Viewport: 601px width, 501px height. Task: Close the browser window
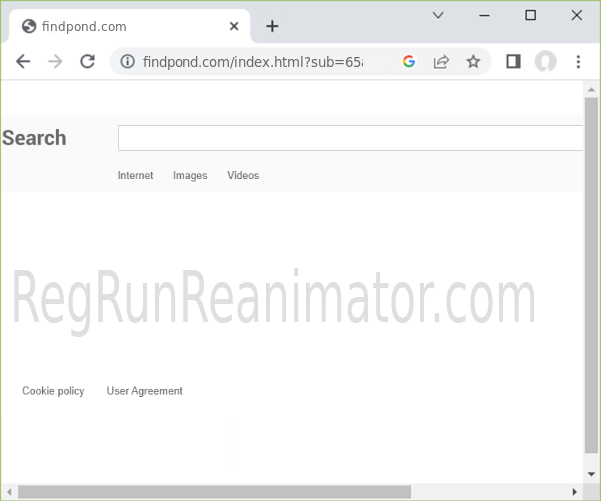coord(576,15)
